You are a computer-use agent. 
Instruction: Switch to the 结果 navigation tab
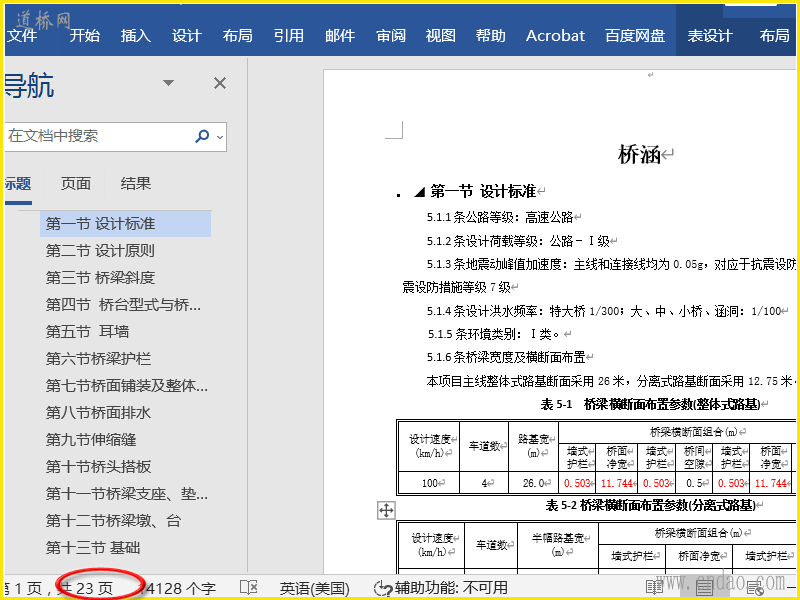click(136, 184)
